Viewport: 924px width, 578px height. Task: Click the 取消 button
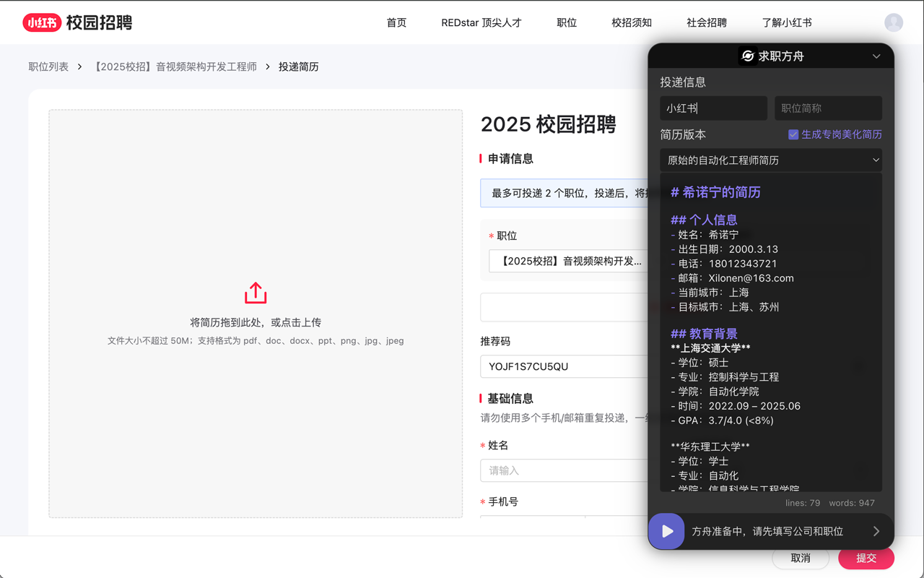pos(801,558)
